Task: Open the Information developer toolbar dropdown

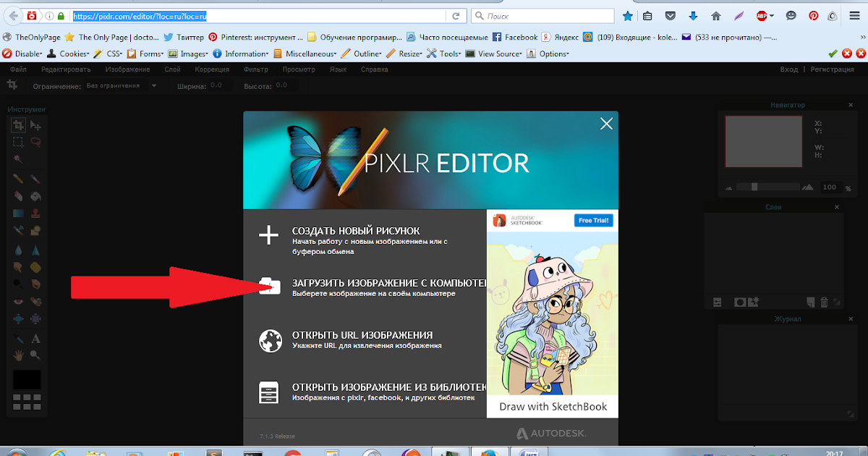Action: pos(242,54)
